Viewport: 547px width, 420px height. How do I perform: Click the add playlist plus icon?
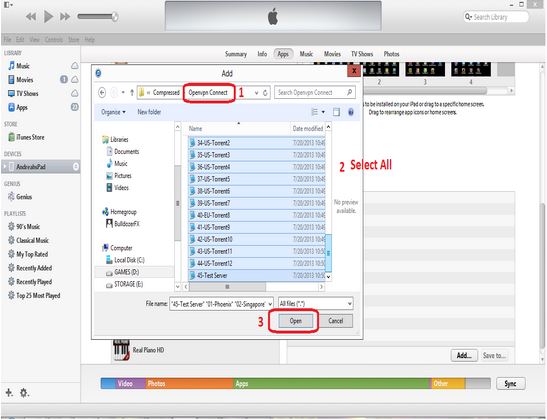9,393
